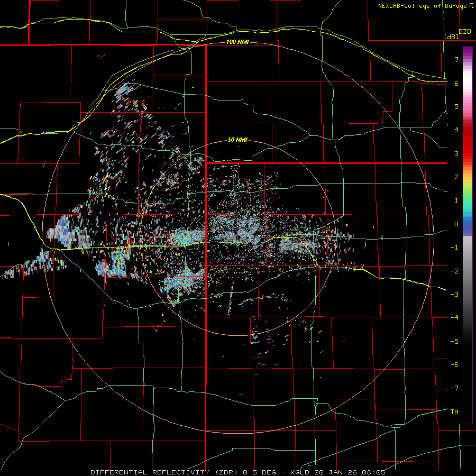Viewport: 476px width, 476px height.
Task: Click the positive 6 dB scale label
Action: coord(456,83)
